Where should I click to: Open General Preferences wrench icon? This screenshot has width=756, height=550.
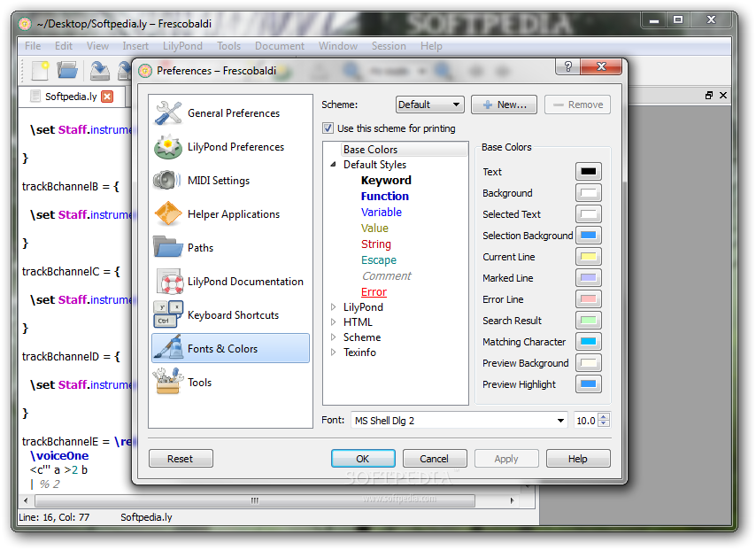[168, 112]
